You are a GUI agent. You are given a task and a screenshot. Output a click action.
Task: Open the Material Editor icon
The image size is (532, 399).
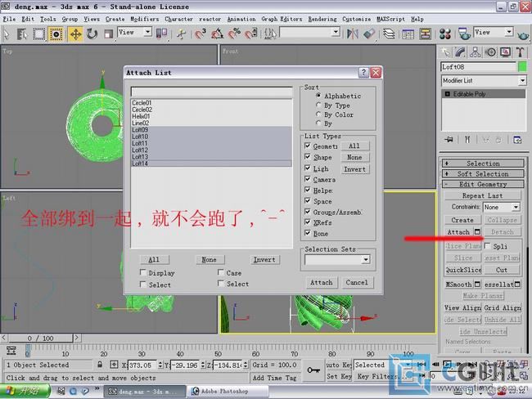(444, 34)
